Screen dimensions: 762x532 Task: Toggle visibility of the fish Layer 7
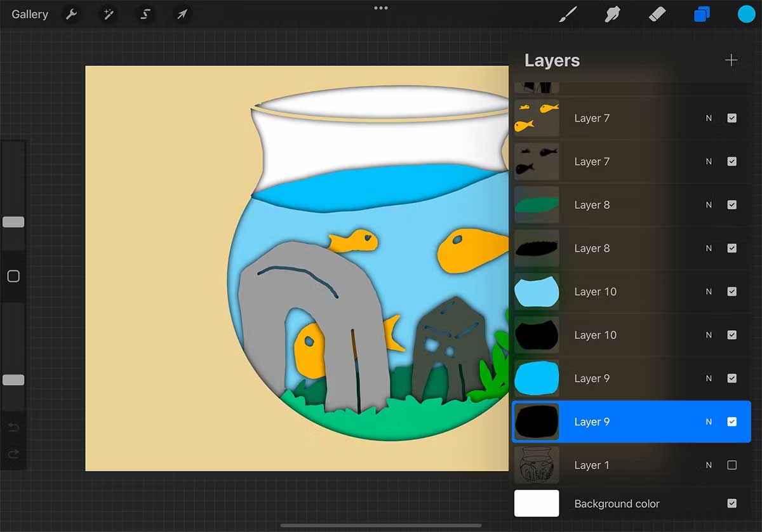(732, 118)
